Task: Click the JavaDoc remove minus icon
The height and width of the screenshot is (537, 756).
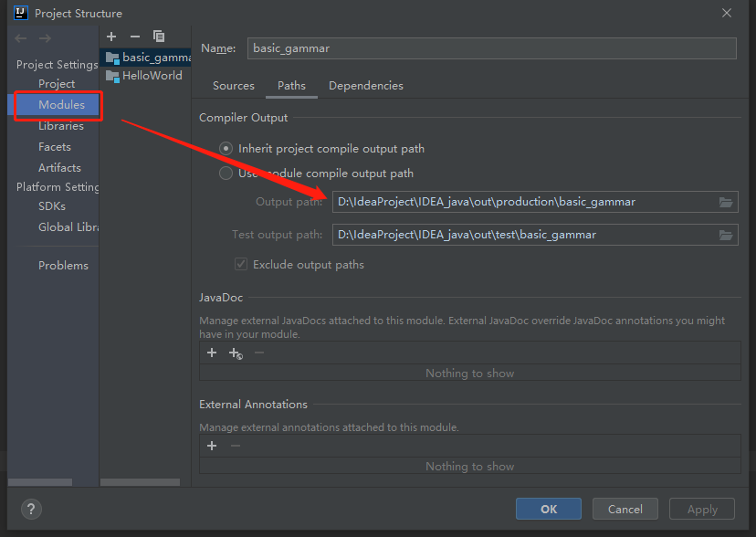Action: coord(259,353)
